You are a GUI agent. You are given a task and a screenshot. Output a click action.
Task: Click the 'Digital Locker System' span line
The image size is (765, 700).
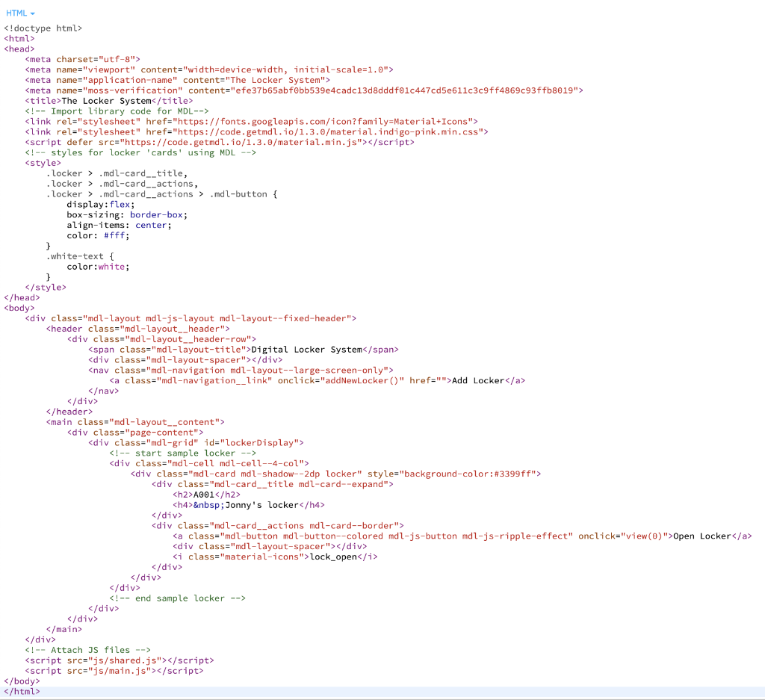(244, 350)
